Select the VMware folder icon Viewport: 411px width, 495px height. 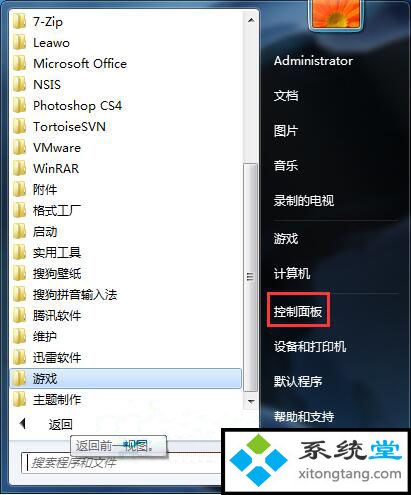click(19, 148)
